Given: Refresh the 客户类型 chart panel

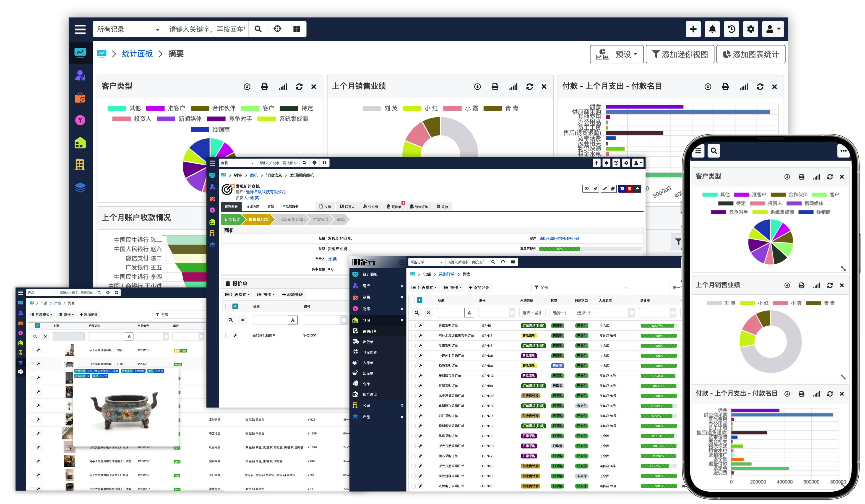Looking at the screenshot, I should 299,87.
